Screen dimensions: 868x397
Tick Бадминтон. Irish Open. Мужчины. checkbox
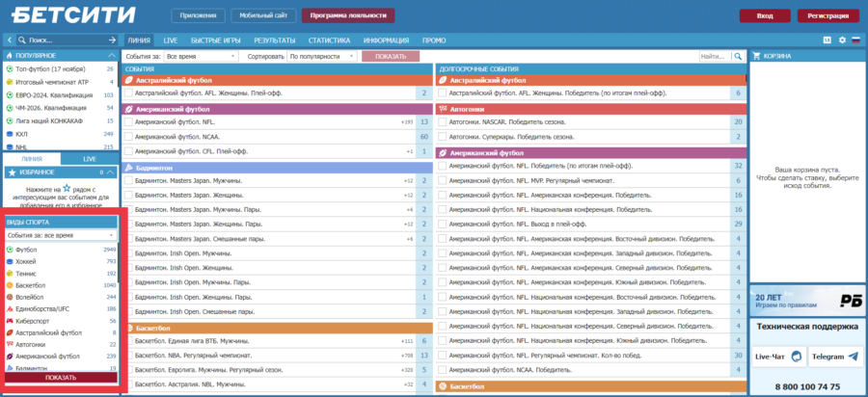tap(129, 253)
